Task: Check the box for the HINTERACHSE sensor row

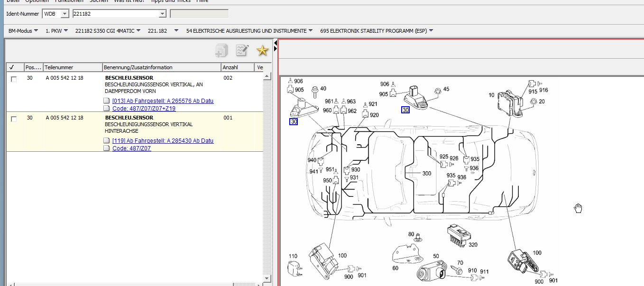Action: [x=14, y=119]
